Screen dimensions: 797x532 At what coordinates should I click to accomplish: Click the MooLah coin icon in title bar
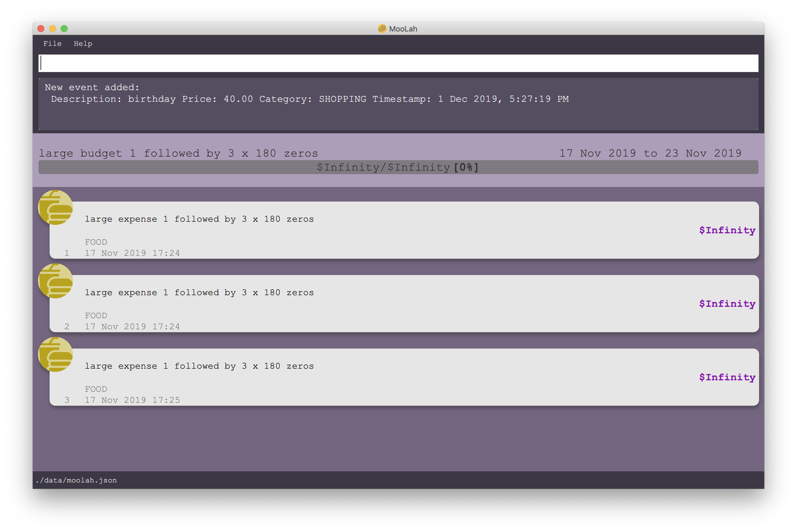click(x=382, y=29)
